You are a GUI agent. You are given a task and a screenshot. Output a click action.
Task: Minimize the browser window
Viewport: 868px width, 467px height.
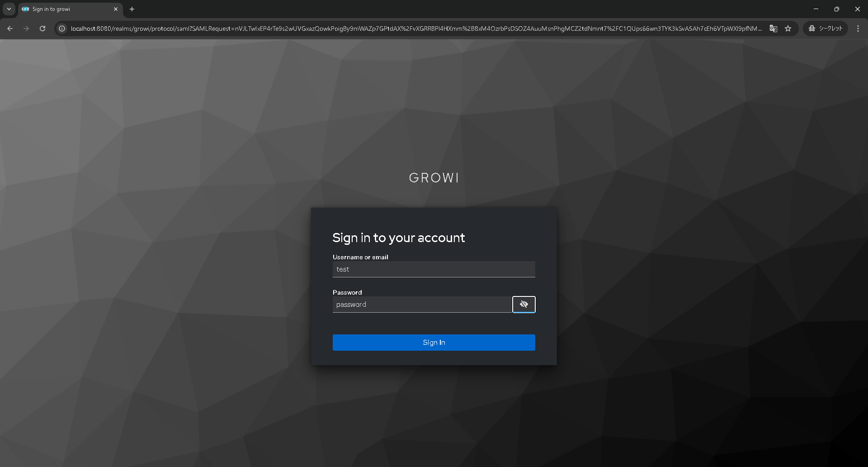pos(816,9)
